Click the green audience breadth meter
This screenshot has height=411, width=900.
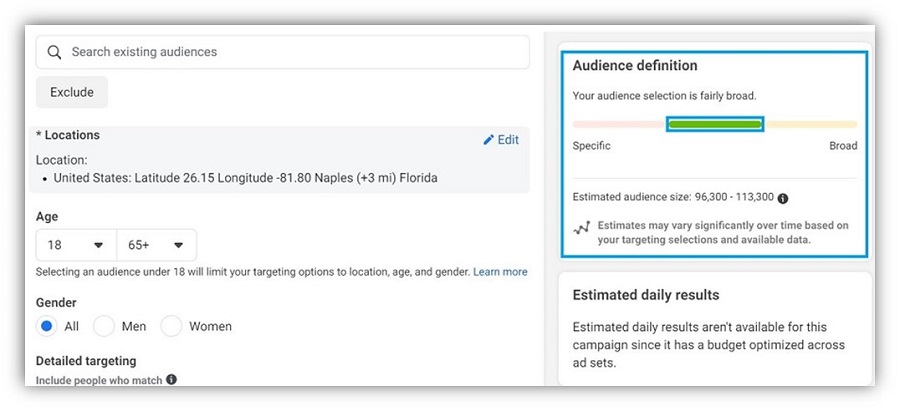pos(715,124)
